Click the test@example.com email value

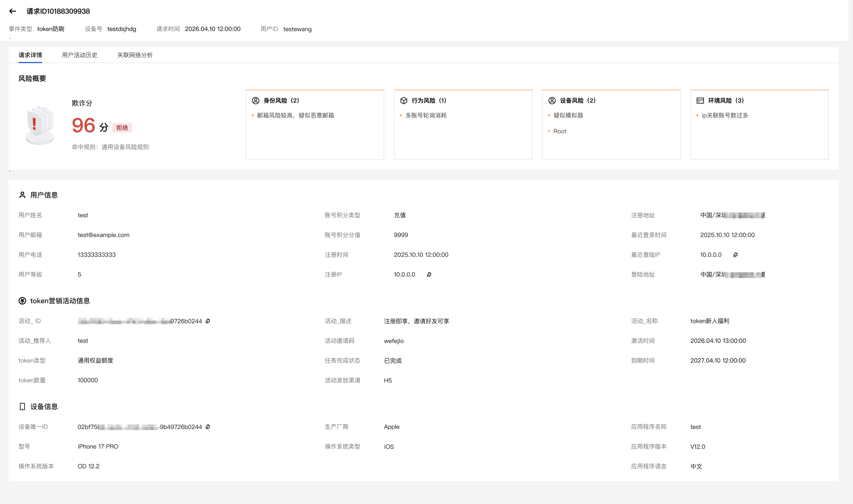103,235
